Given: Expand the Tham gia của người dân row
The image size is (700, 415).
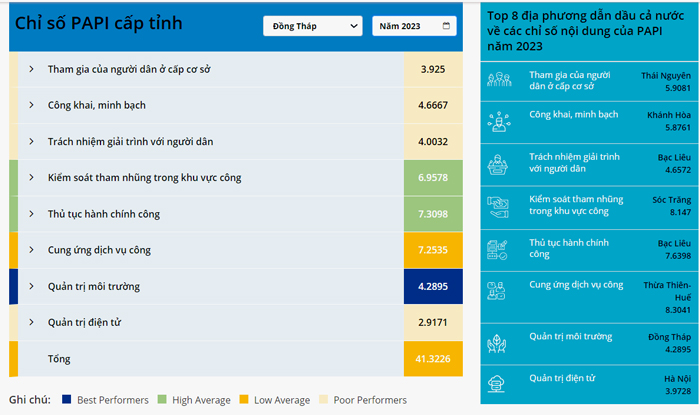Looking at the screenshot, I should tap(31, 69).
